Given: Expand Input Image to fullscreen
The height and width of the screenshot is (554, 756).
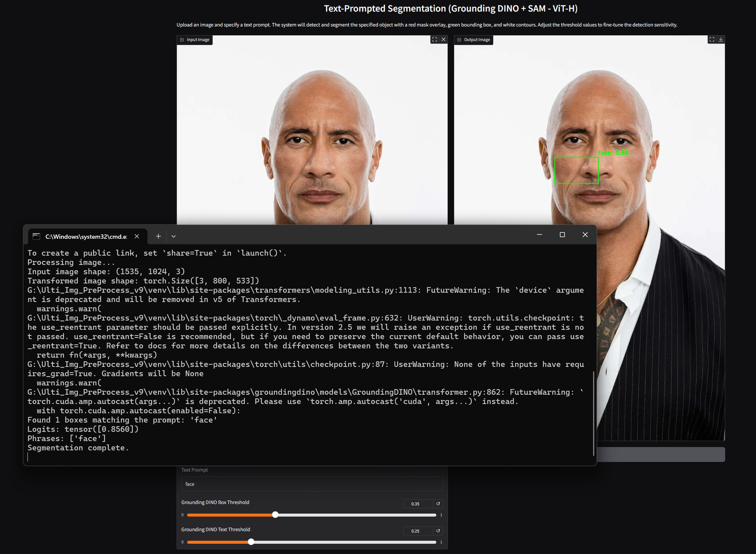Looking at the screenshot, I should pos(435,40).
